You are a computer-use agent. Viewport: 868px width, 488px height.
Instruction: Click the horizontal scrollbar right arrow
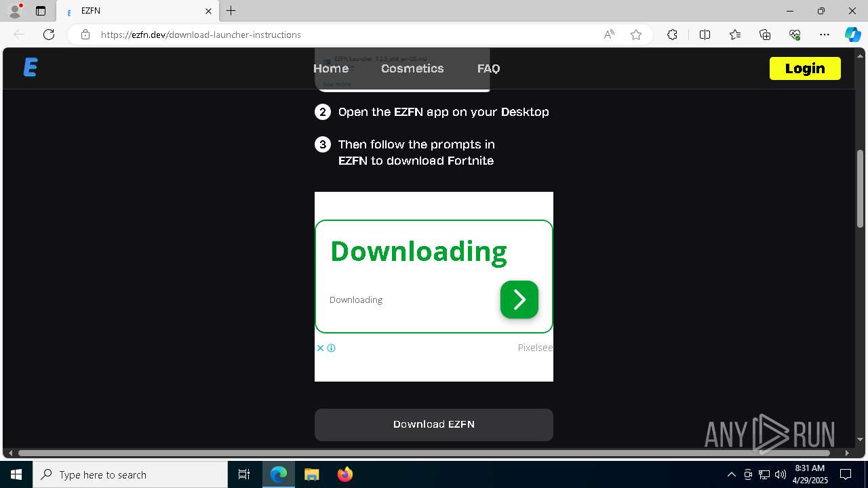click(847, 453)
